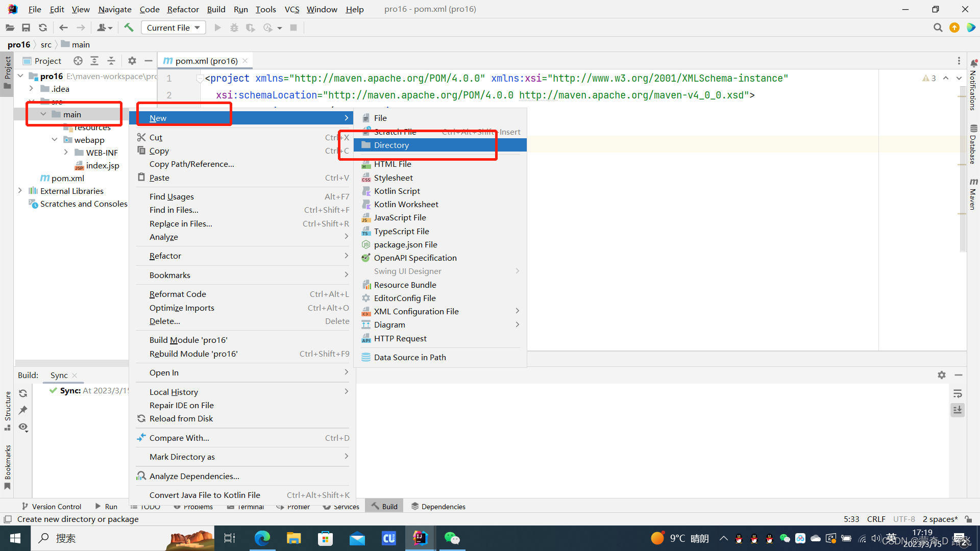Open WeChat from the Windows taskbar
This screenshot has width=980, height=551.
click(452, 538)
